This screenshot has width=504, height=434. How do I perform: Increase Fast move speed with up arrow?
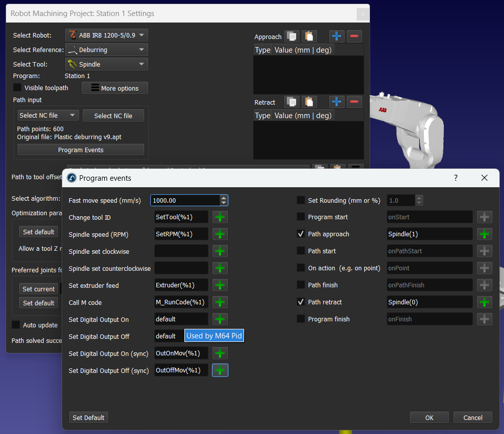(x=223, y=198)
